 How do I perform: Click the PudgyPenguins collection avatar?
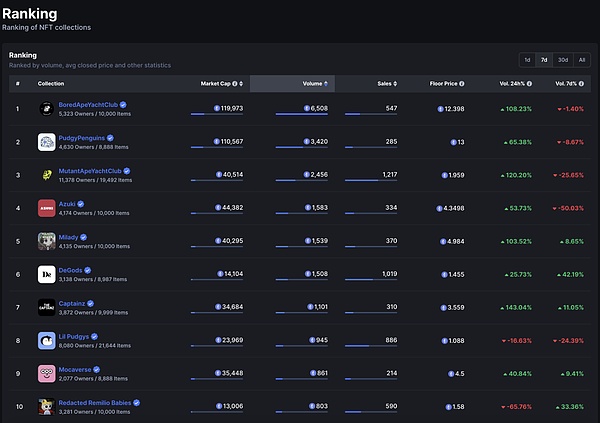tap(46, 142)
